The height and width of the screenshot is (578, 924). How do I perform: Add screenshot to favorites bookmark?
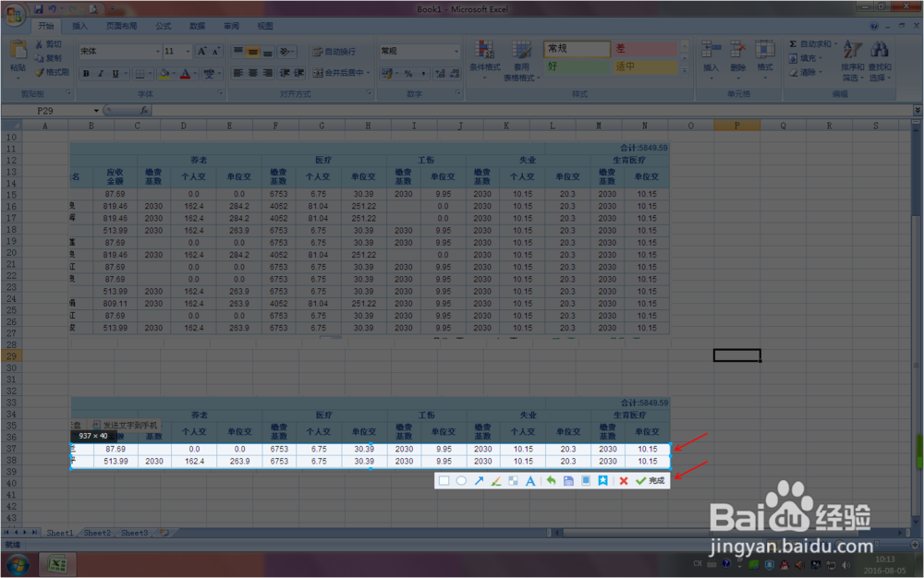[x=602, y=481]
